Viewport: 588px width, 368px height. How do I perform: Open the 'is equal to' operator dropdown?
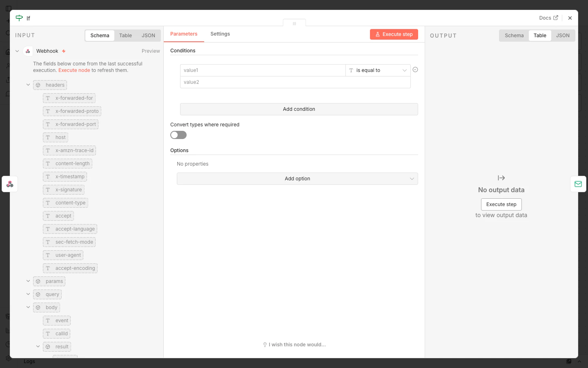[378, 70]
